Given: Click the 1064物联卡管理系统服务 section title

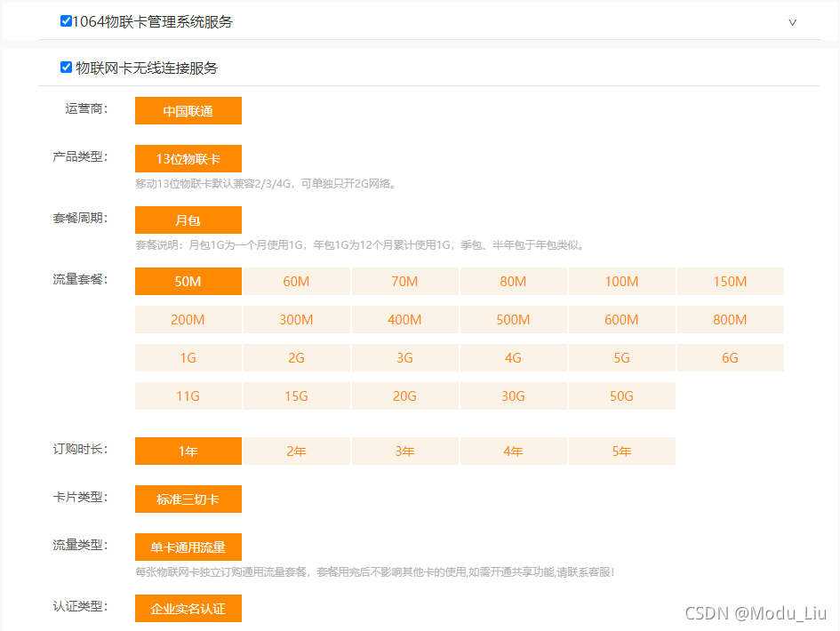Looking at the screenshot, I should coord(153,22).
